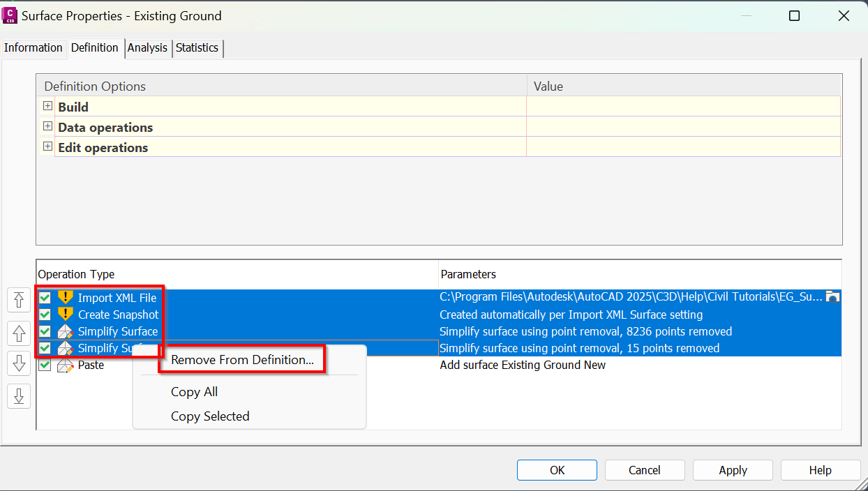
Task: Choose Remove From Definition in context menu
Action: click(242, 360)
